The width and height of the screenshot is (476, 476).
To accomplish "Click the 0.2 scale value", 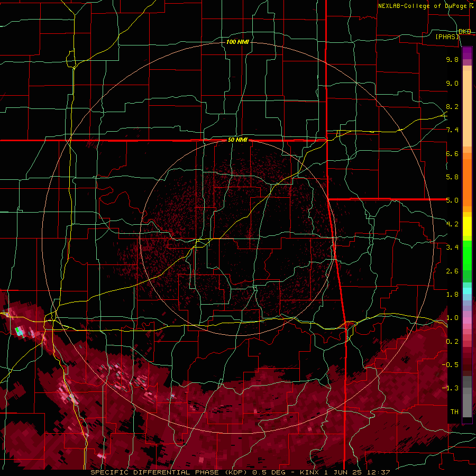I will click(452, 342).
